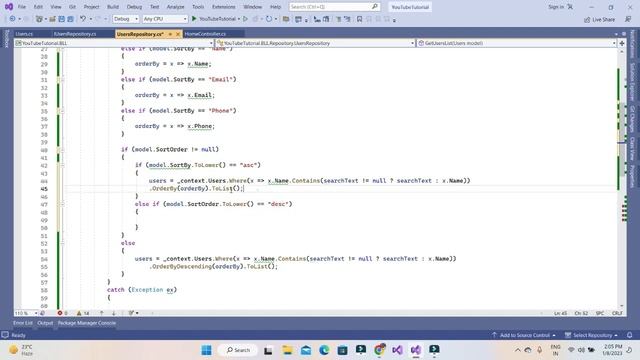Open the Output panel tab

point(45,323)
